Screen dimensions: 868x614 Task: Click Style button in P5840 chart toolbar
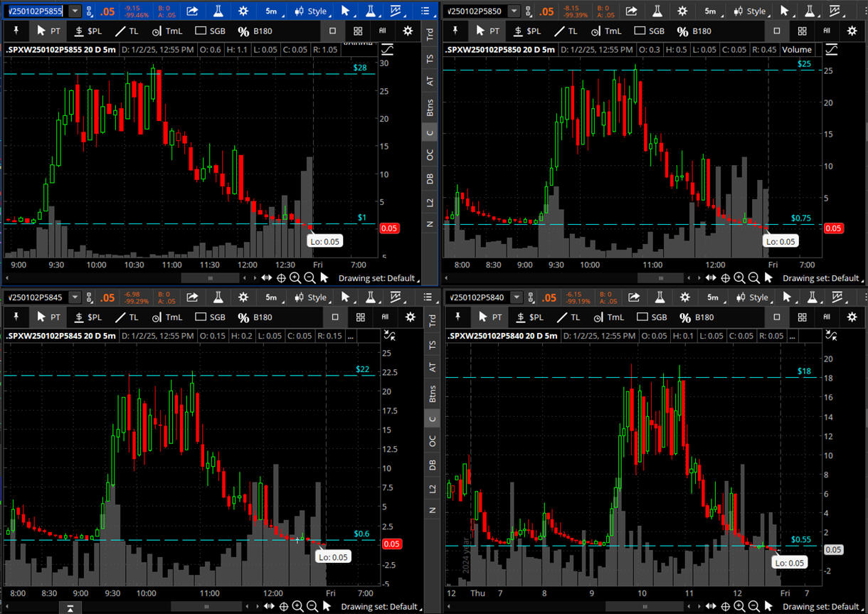coord(751,297)
